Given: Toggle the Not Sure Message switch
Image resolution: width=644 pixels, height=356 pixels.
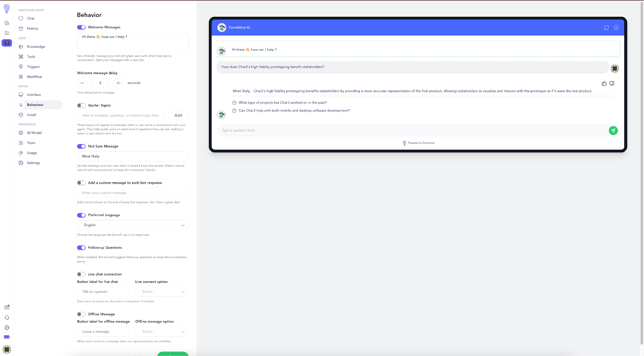Looking at the screenshot, I should coord(81,147).
